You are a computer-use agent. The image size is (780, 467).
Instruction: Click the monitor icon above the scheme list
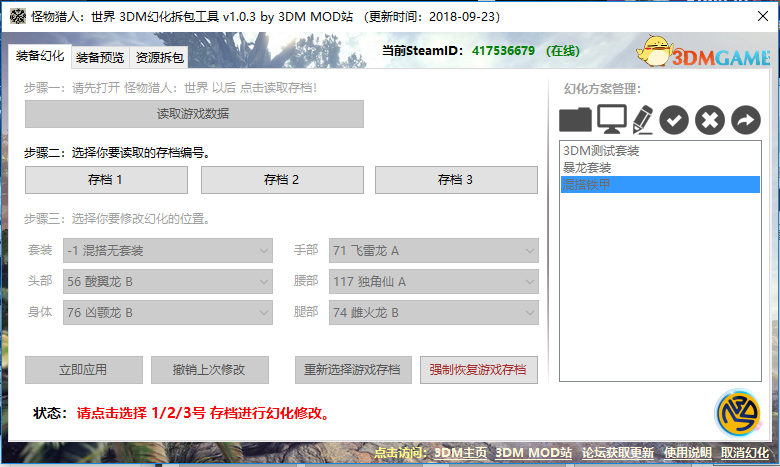click(611, 119)
